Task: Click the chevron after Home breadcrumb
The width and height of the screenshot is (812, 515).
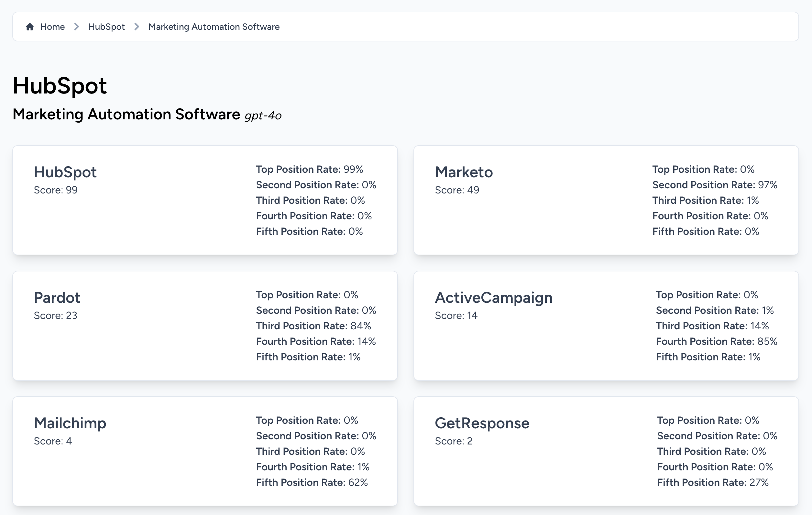Action: [x=77, y=27]
